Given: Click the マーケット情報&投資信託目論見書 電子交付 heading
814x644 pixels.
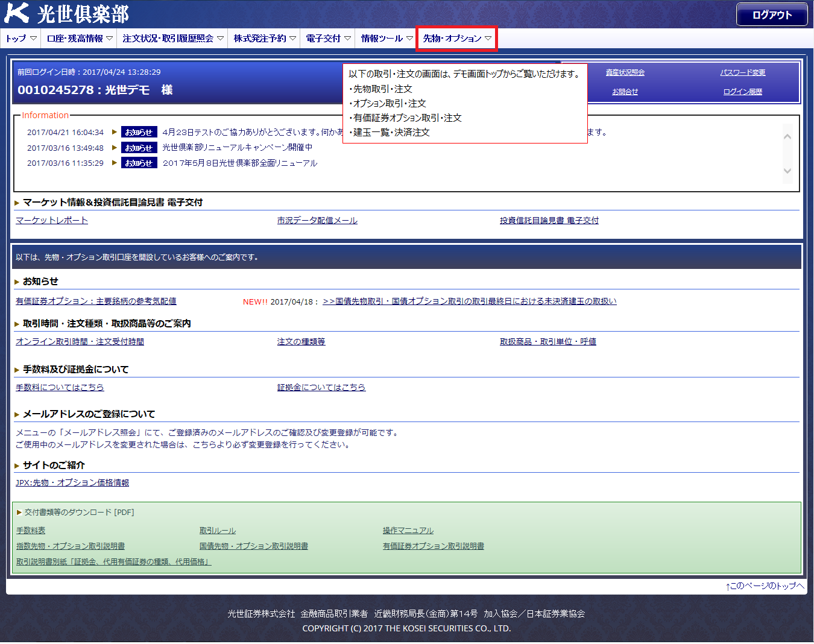Looking at the screenshot, I should click(x=113, y=203).
